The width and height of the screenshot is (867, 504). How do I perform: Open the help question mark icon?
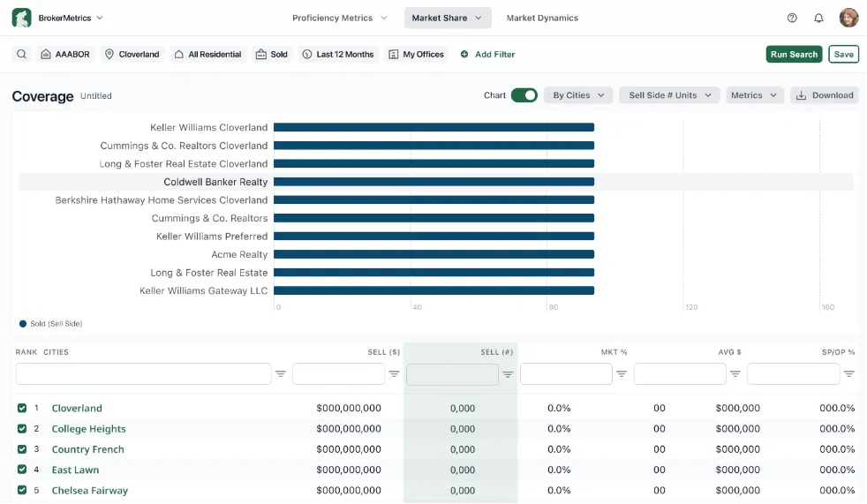(792, 18)
